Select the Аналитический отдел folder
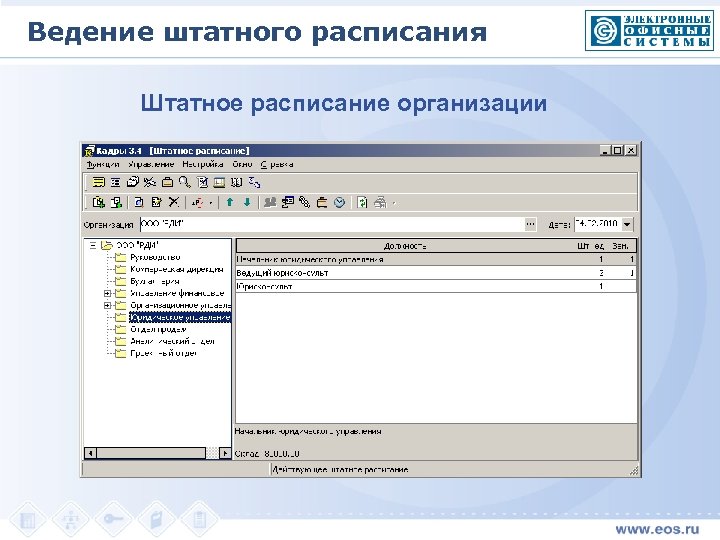 pyautogui.click(x=173, y=341)
